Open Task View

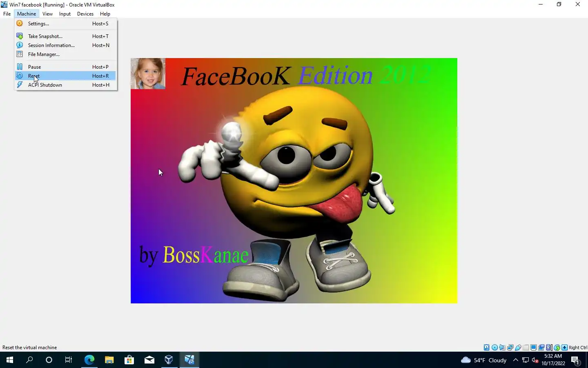click(x=69, y=360)
